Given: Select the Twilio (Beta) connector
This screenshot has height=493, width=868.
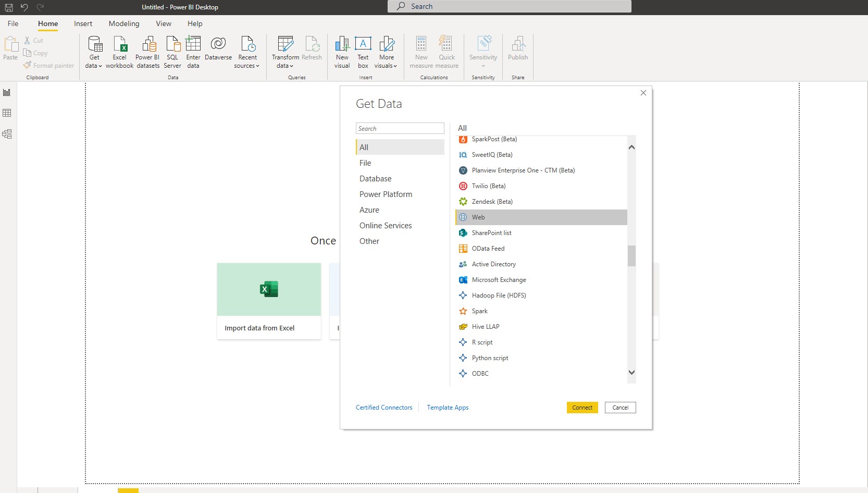Looking at the screenshot, I should click(x=541, y=186).
